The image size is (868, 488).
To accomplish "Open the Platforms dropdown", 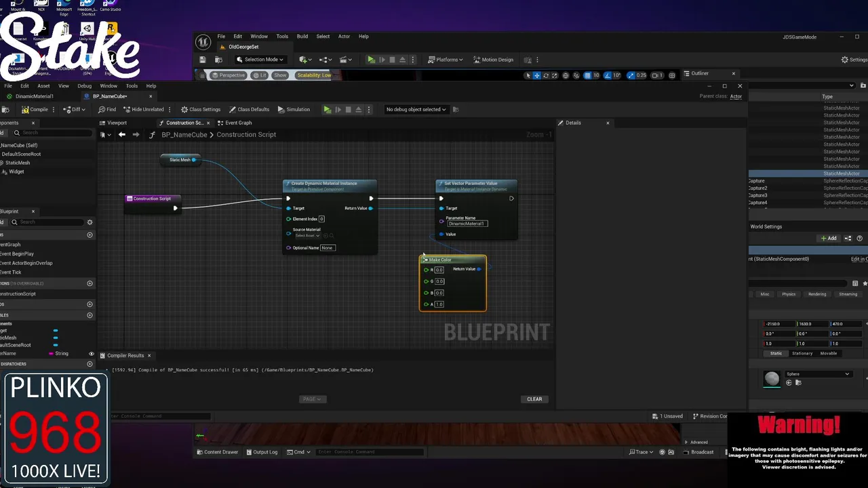I will (446, 60).
